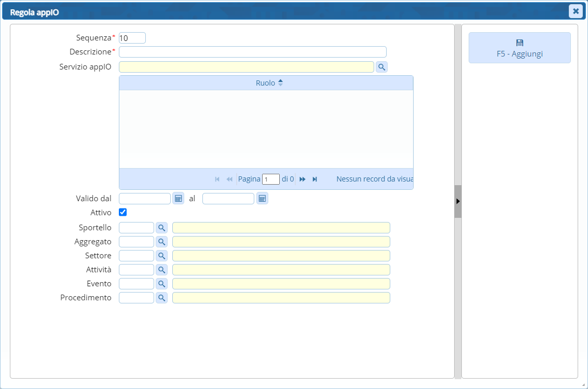This screenshot has height=389, width=588.
Task: Open calendar picker for Valido dal date
Action: [x=178, y=199]
